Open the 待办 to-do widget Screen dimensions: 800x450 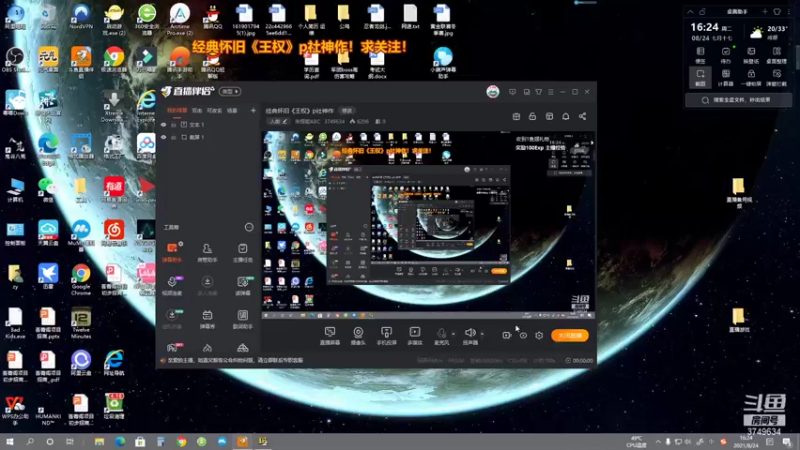click(726, 55)
